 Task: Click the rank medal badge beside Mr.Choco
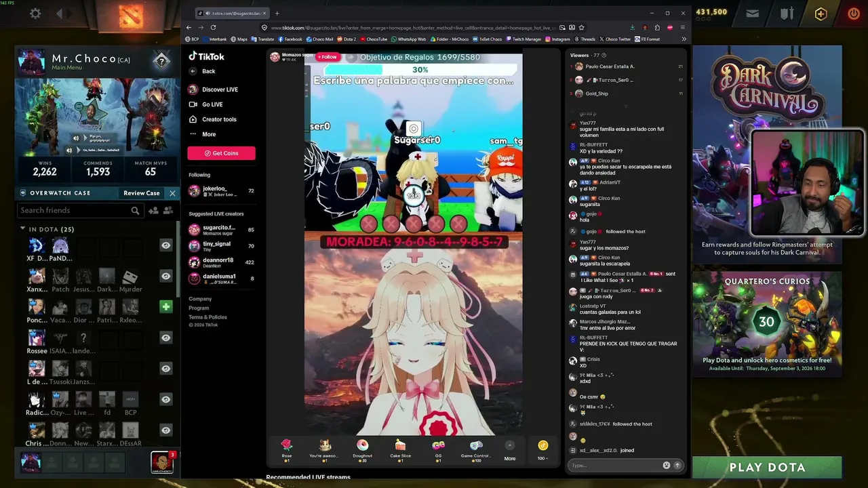tap(161, 61)
